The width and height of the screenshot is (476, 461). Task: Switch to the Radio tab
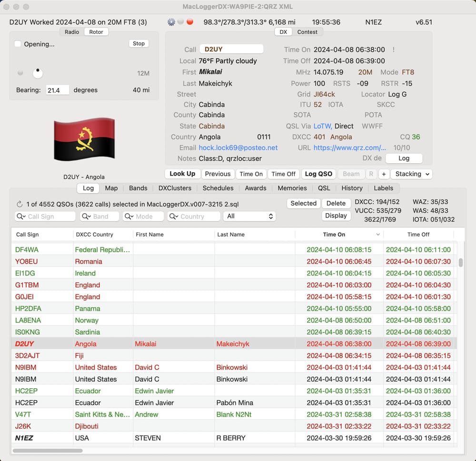coord(72,32)
